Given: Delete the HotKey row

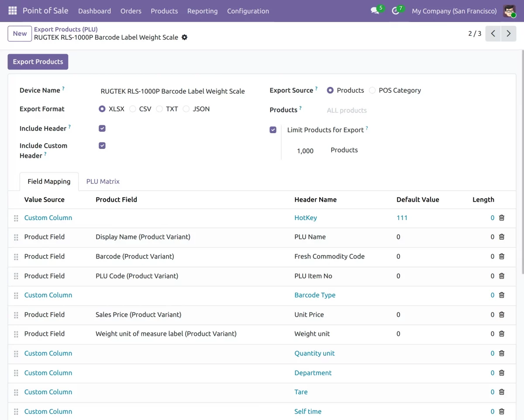Looking at the screenshot, I should (x=502, y=218).
